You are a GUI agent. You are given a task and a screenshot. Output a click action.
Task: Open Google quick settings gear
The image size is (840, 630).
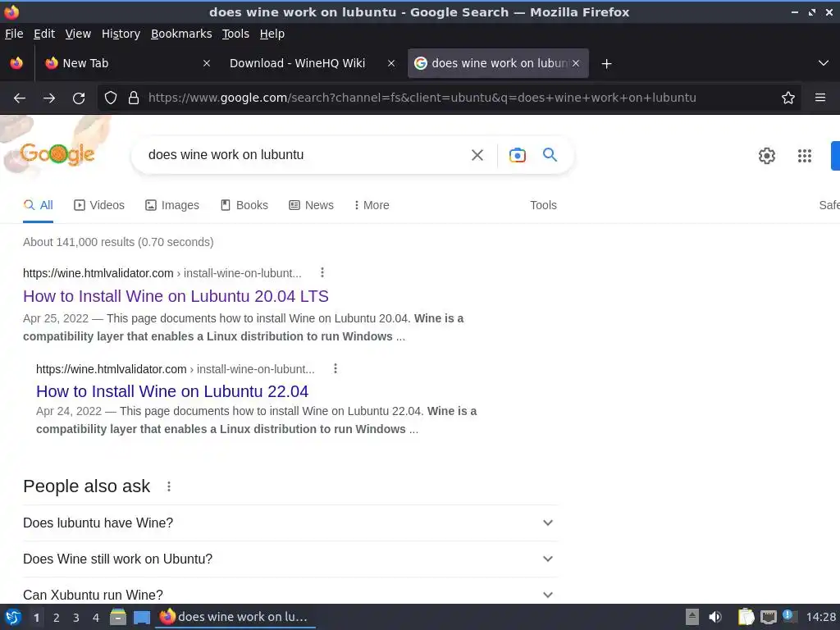pos(767,155)
